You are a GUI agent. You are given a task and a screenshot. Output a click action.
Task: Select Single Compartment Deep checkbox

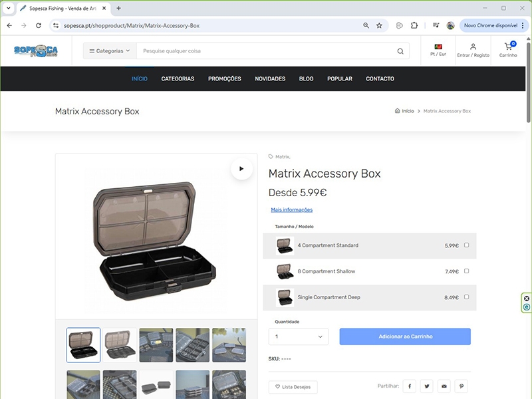pos(467,297)
